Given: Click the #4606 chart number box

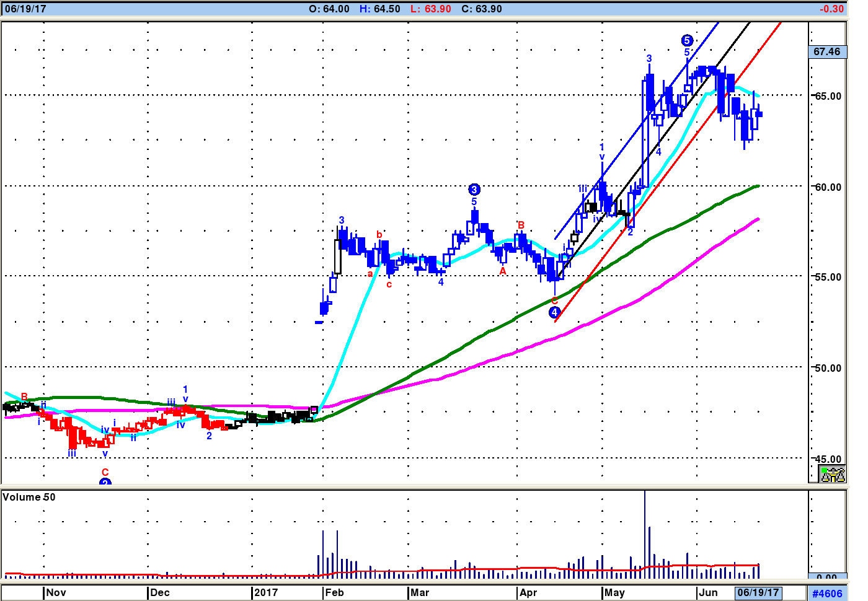Looking at the screenshot, I should pyautogui.click(x=828, y=594).
